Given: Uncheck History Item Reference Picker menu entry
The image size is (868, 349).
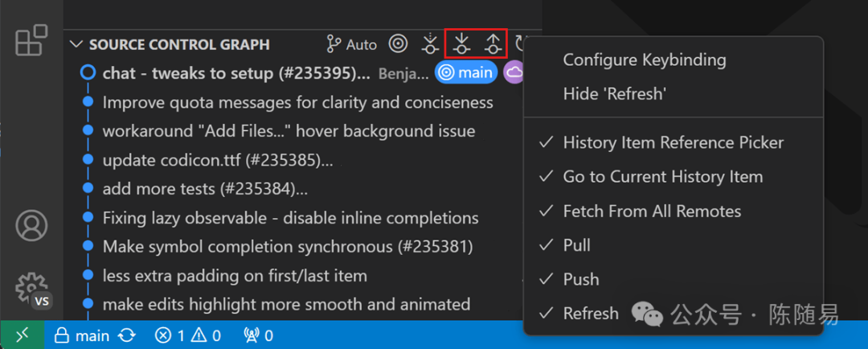Looking at the screenshot, I should pyautogui.click(x=673, y=142).
